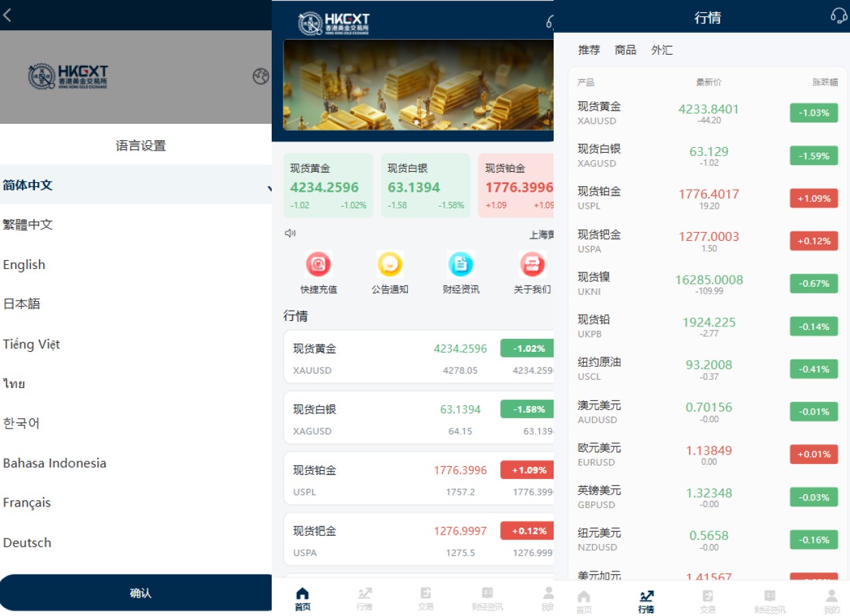This screenshot has width=850, height=616.
Task: Switch to the 商品 tab
Action: (x=626, y=50)
